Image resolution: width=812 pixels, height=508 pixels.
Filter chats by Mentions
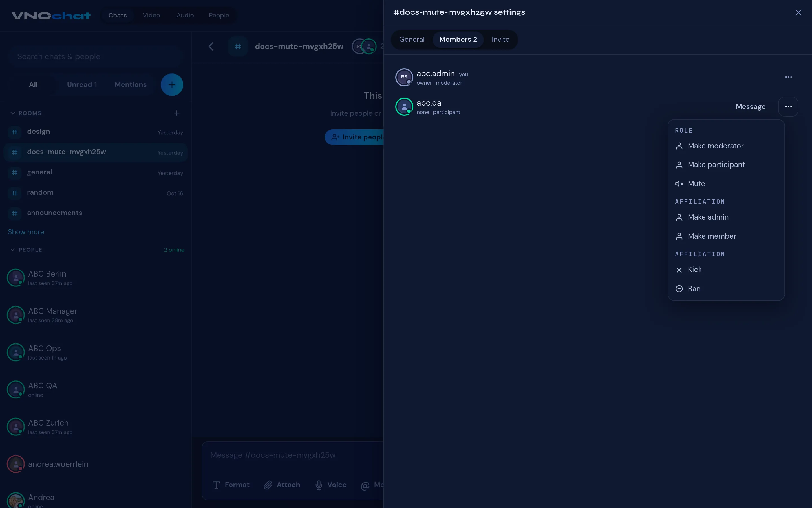(x=131, y=85)
